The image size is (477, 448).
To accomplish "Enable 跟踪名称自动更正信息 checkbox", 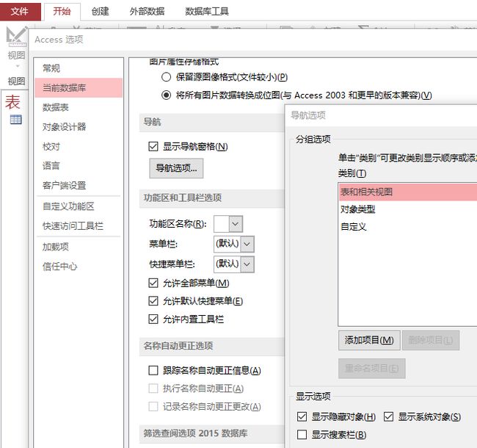I will click(153, 370).
